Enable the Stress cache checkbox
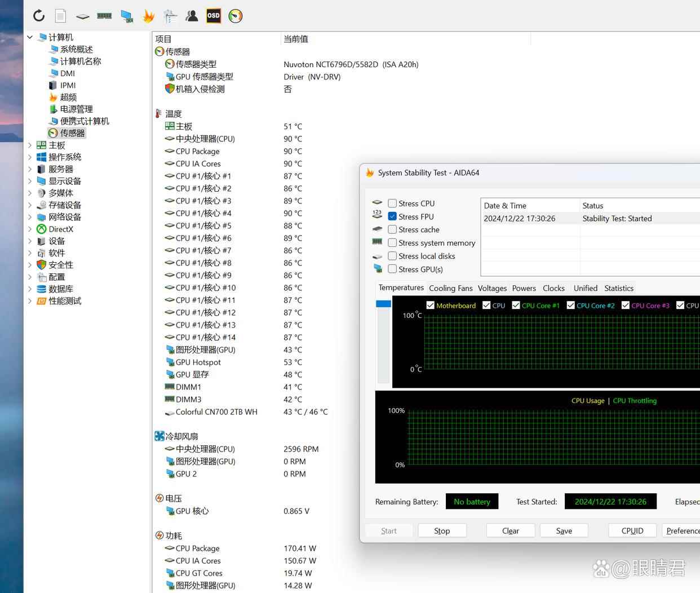The image size is (700, 593). [392, 229]
